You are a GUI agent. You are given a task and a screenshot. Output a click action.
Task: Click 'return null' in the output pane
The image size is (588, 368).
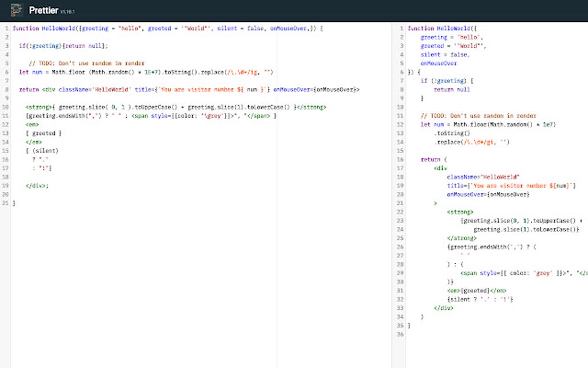[452, 89]
